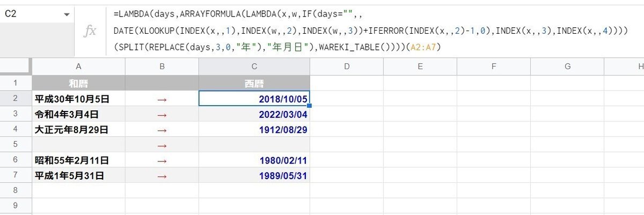The image size is (644, 215).
Task: Select row 7 header
Action: point(16,175)
